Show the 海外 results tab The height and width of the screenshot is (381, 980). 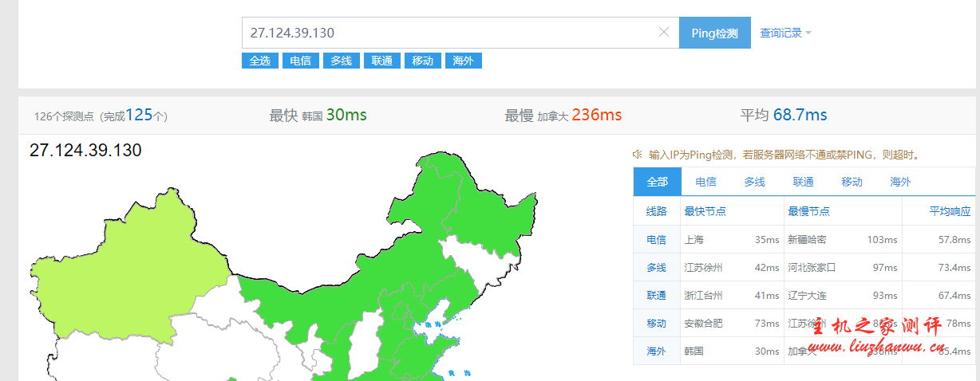(x=900, y=182)
